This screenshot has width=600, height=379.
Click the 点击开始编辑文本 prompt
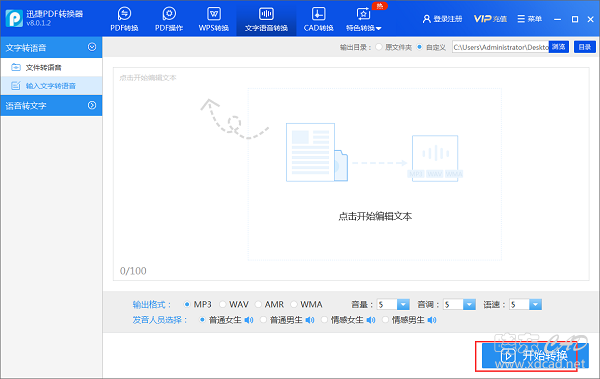tap(375, 216)
